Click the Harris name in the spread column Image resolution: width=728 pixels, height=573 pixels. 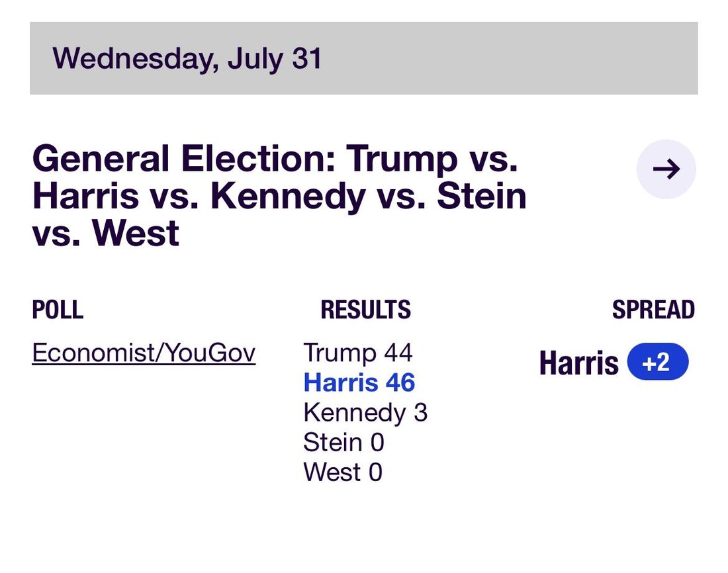578,363
